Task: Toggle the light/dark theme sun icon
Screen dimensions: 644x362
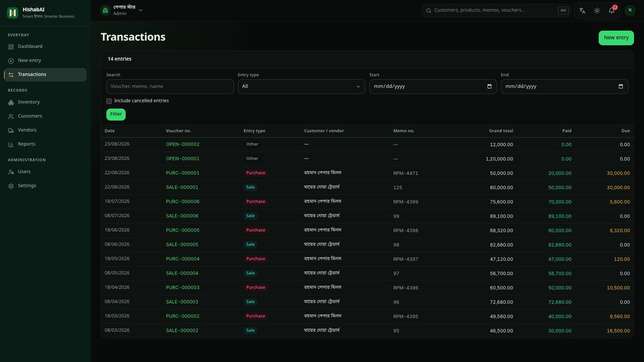Action: tap(597, 11)
